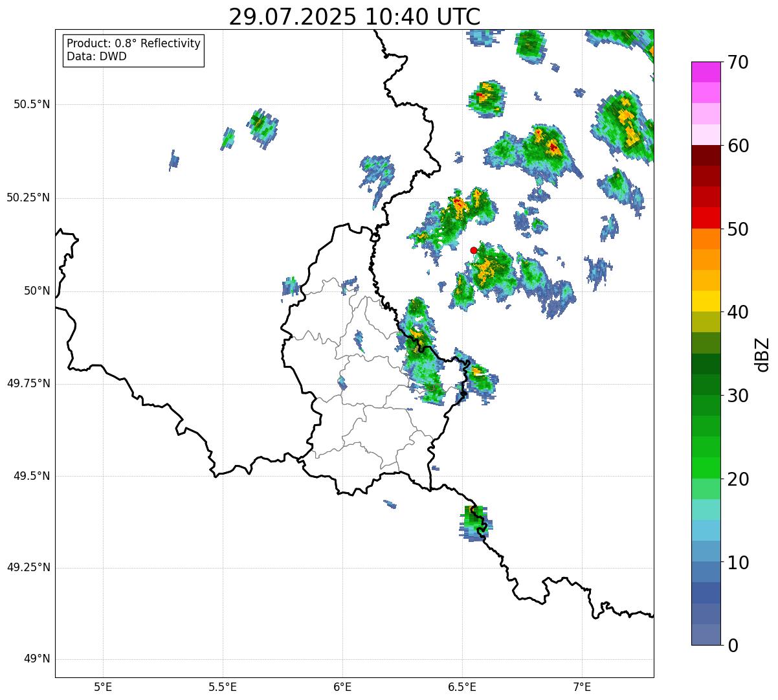Click the longitude label 7°E
This screenshot has height=700, width=778.
click(583, 687)
